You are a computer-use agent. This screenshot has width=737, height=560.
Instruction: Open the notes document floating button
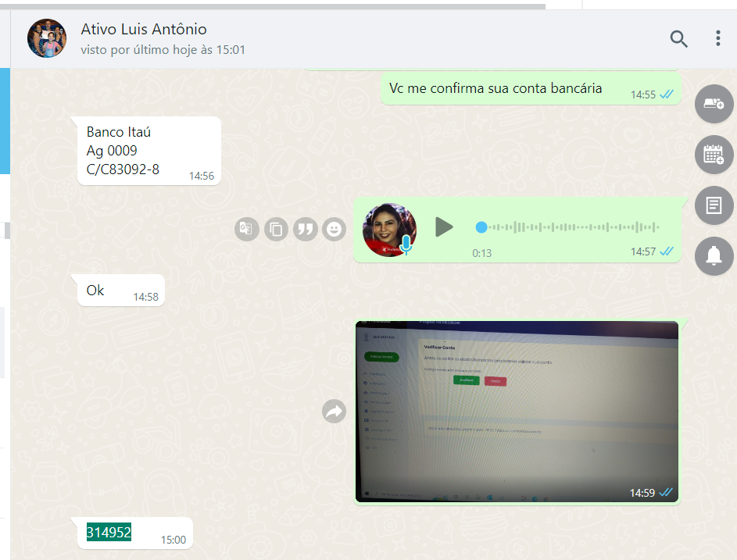pyautogui.click(x=714, y=205)
